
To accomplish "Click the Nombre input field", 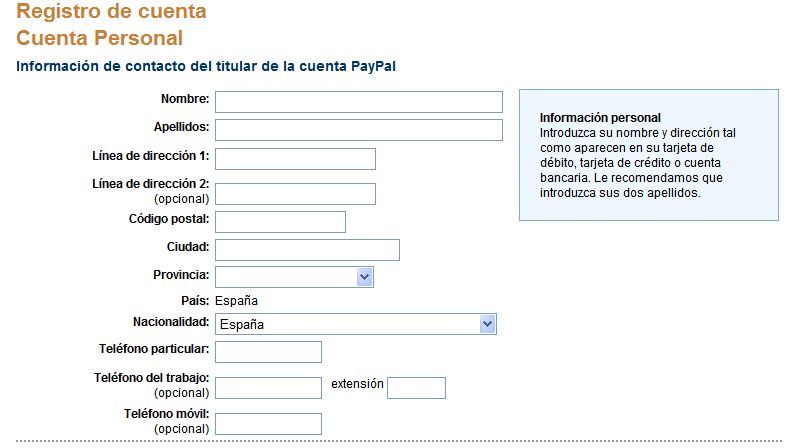I will tap(359, 102).
